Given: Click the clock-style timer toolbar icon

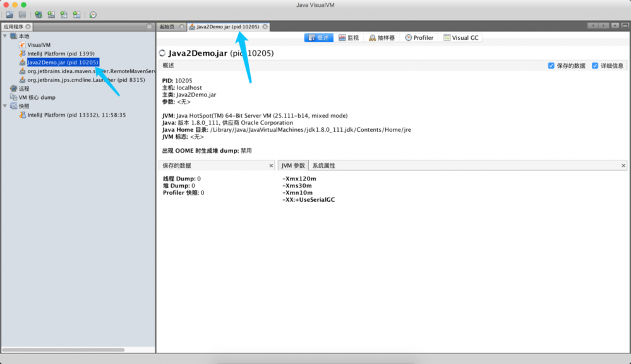Looking at the screenshot, I should click(x=93, y=13).
